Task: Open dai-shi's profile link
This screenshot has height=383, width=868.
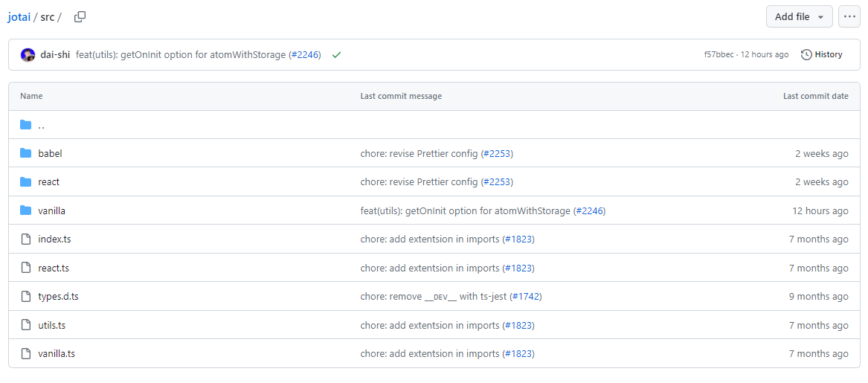Action: coord(55,55)
